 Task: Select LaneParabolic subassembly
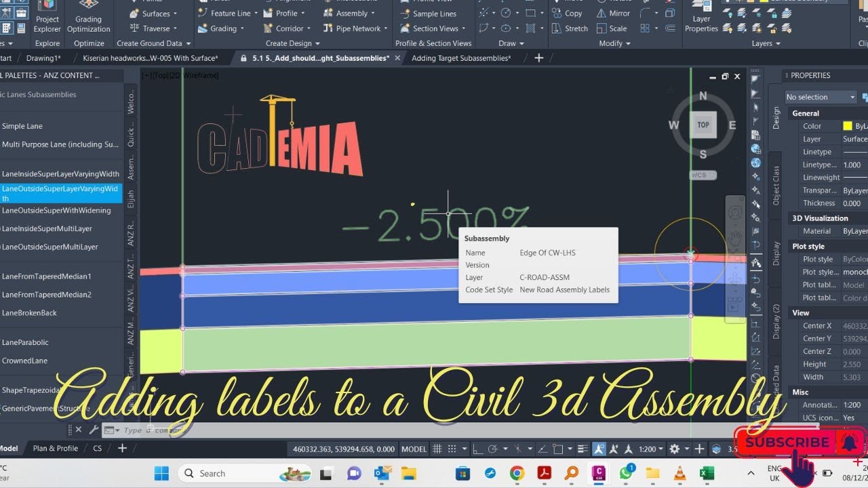[25, 342]
